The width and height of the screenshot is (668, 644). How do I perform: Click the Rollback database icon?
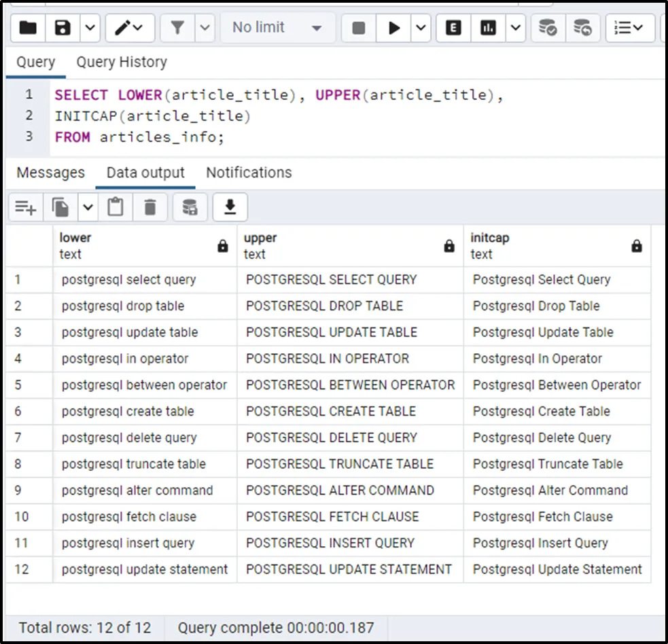click(582, 28)
